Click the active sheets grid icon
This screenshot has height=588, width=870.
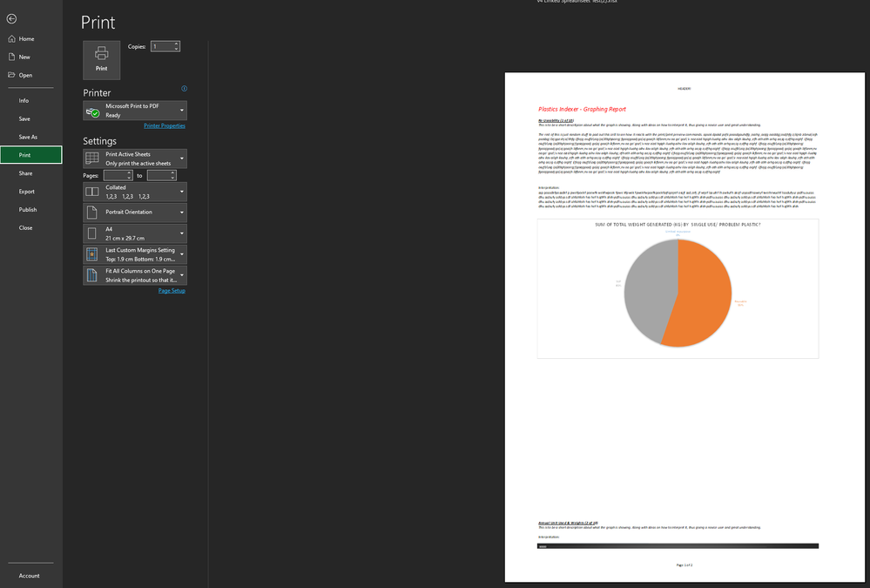pos(92,159)
